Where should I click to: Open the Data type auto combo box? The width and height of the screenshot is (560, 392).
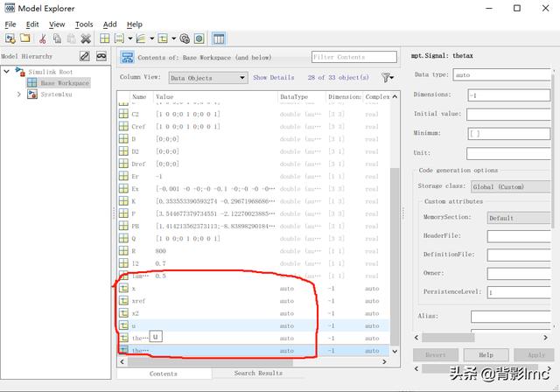501,75
